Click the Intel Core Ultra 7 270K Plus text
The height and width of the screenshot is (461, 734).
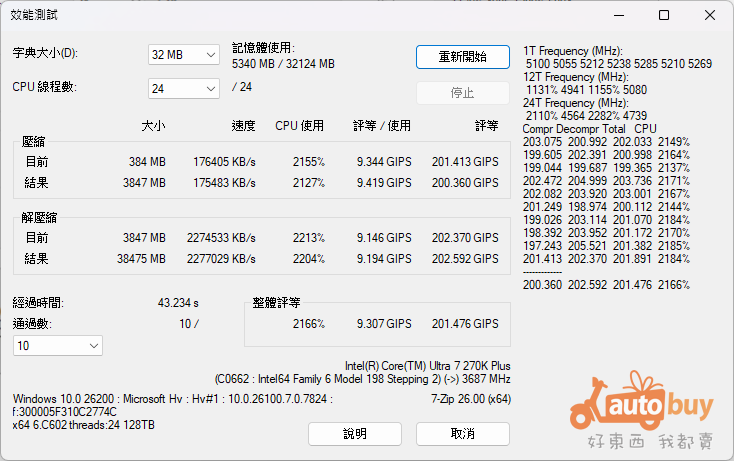[427, 366]
